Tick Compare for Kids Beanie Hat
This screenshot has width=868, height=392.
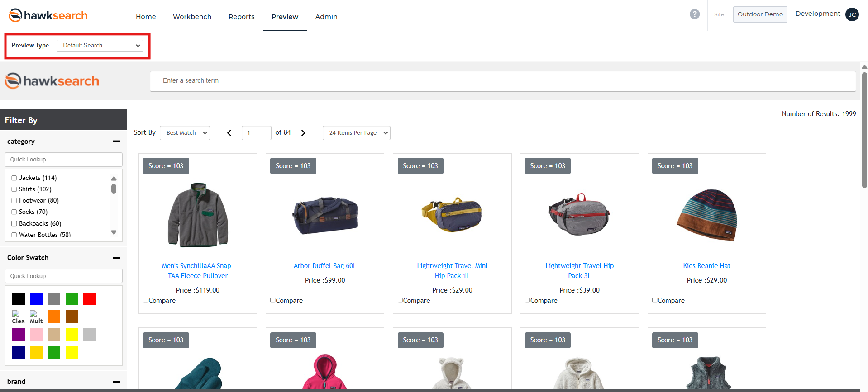pyautogui.click(x=655, y=300)
